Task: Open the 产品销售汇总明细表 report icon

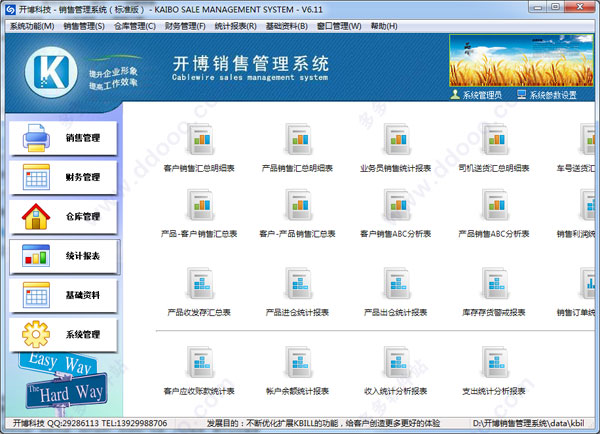Action: click(298, 139)
